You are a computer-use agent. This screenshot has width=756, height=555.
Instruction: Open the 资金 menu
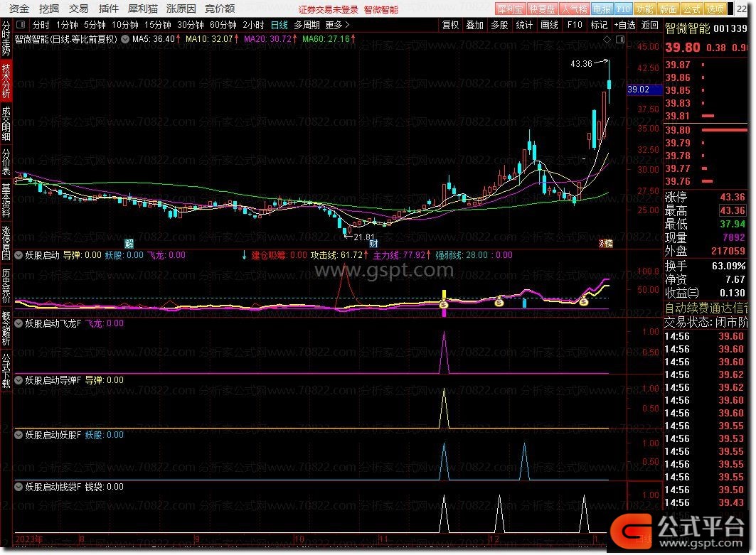[x=19, y=9]
